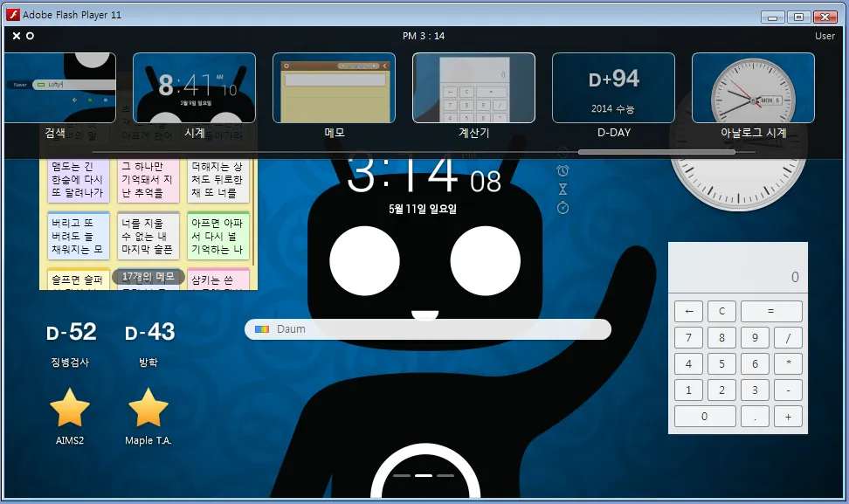Click the calculator backspace arrow button
This screenshot has width=849, height=504.
689,311
